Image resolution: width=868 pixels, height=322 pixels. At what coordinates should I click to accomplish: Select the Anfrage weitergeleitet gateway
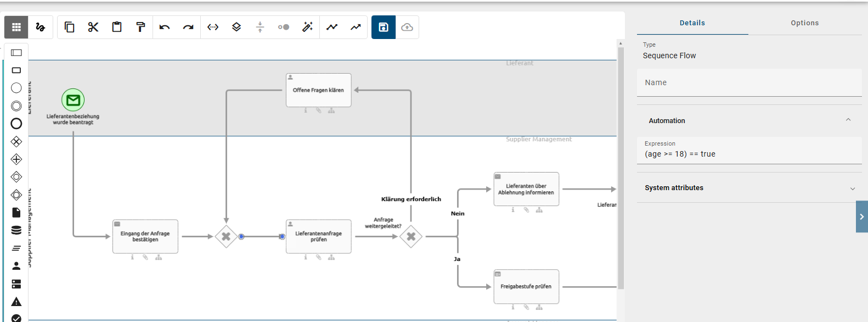click(x=411, y=237)
